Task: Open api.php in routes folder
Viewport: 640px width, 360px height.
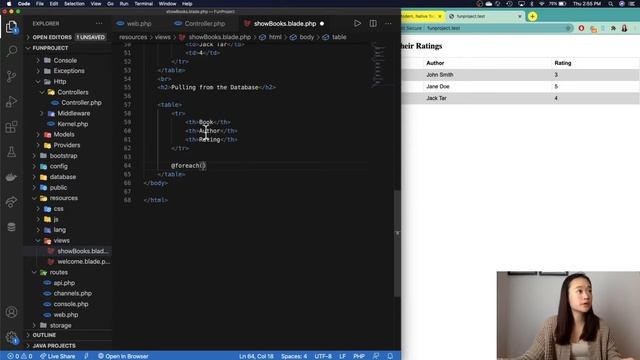Action: [x=64, y=283]
